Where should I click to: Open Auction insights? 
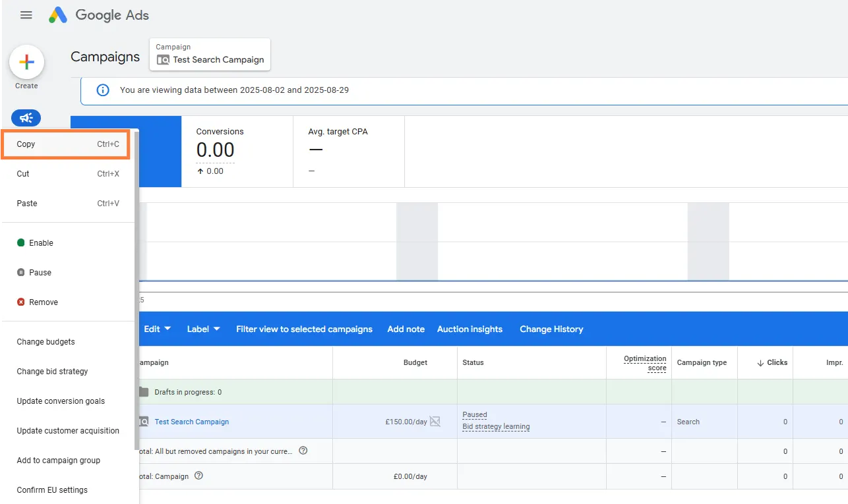coord(469,329)
